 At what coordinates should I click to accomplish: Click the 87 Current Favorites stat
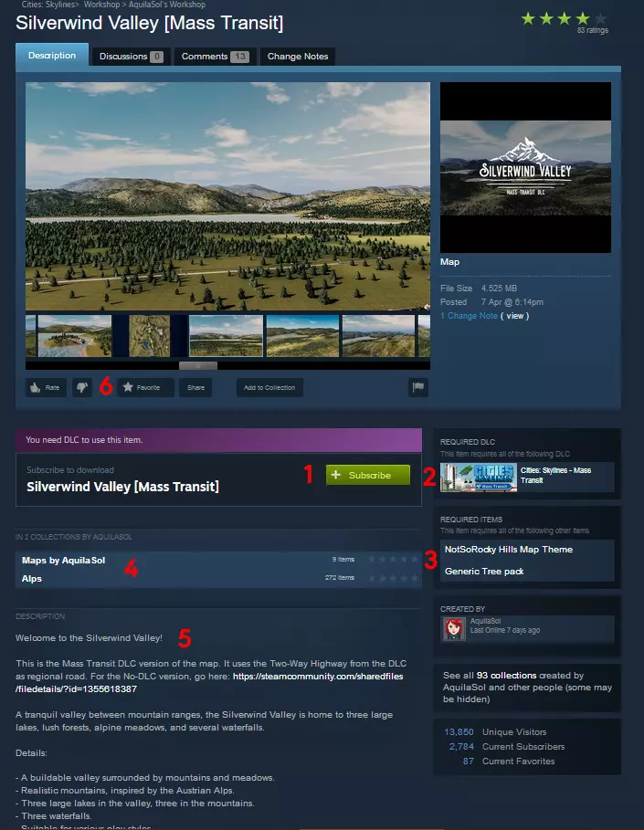click(509, 762)
